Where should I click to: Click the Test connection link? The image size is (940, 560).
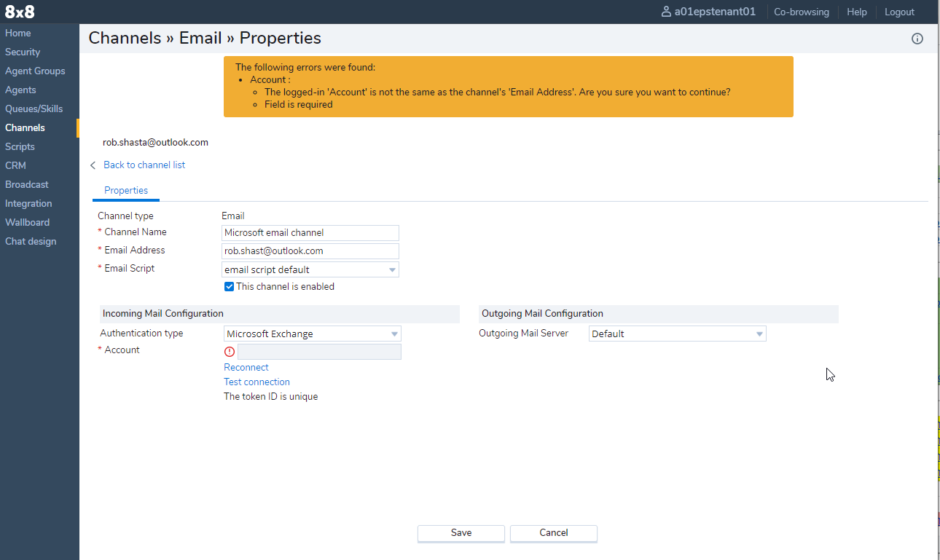tap(256, 382)
